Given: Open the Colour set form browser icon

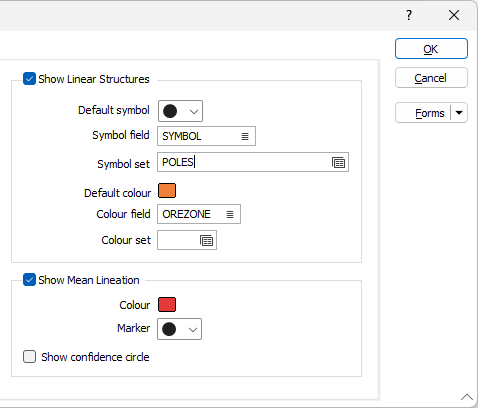Looking at the screenshot, I should (207, 240).
